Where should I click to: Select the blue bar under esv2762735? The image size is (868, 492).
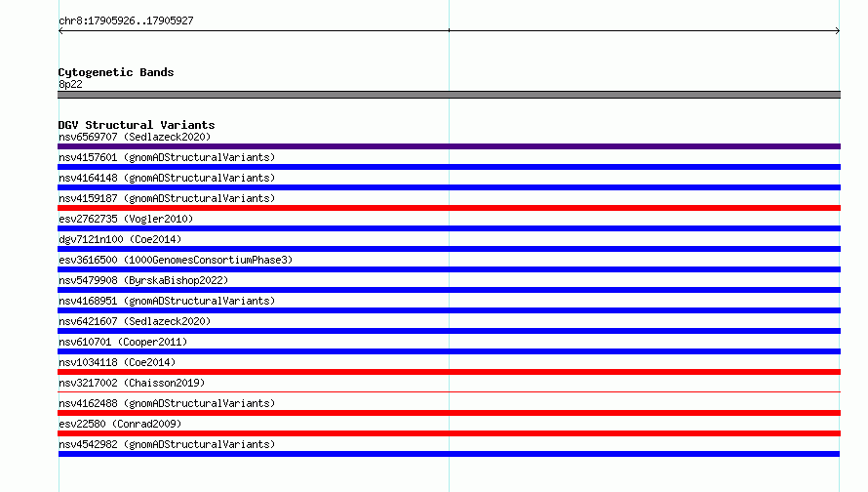(449, 228)
